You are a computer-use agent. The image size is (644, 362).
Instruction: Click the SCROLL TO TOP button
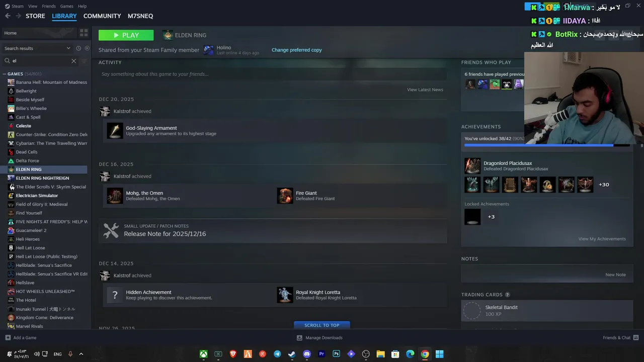click(x=322, y=325)
